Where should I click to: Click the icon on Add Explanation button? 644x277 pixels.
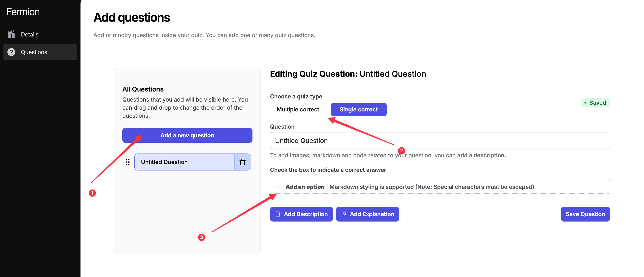pos(344,214)
